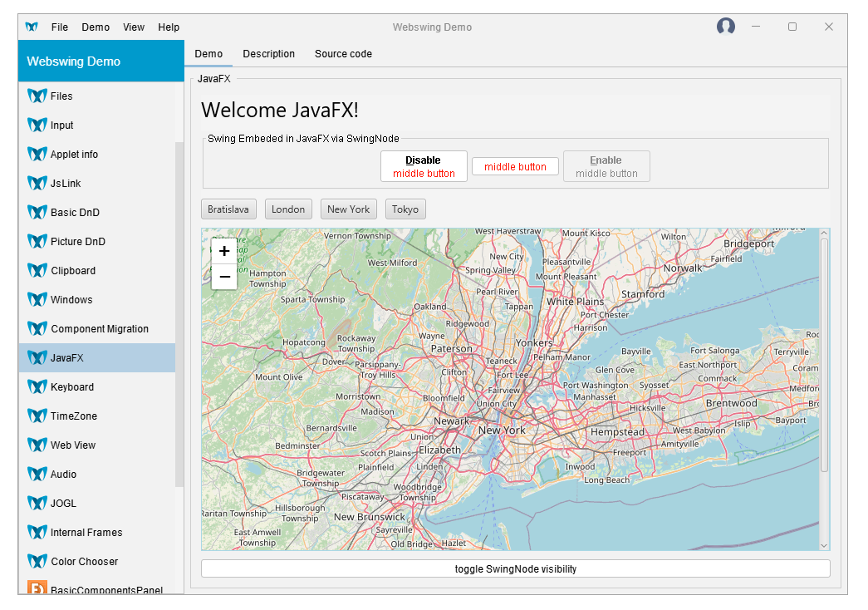Jump the map to Bratislava
The width and height of the screenshot is (868, 610).
click(228, 209)
